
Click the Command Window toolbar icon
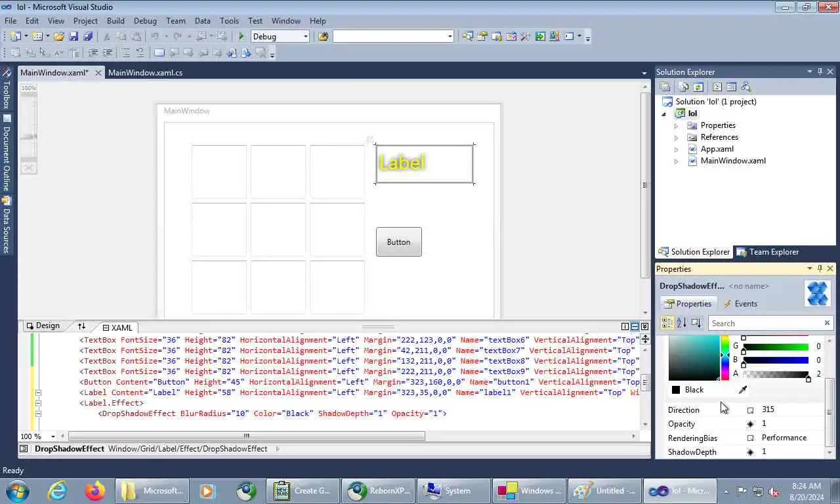pyautogui.click(x=569, y=37)
